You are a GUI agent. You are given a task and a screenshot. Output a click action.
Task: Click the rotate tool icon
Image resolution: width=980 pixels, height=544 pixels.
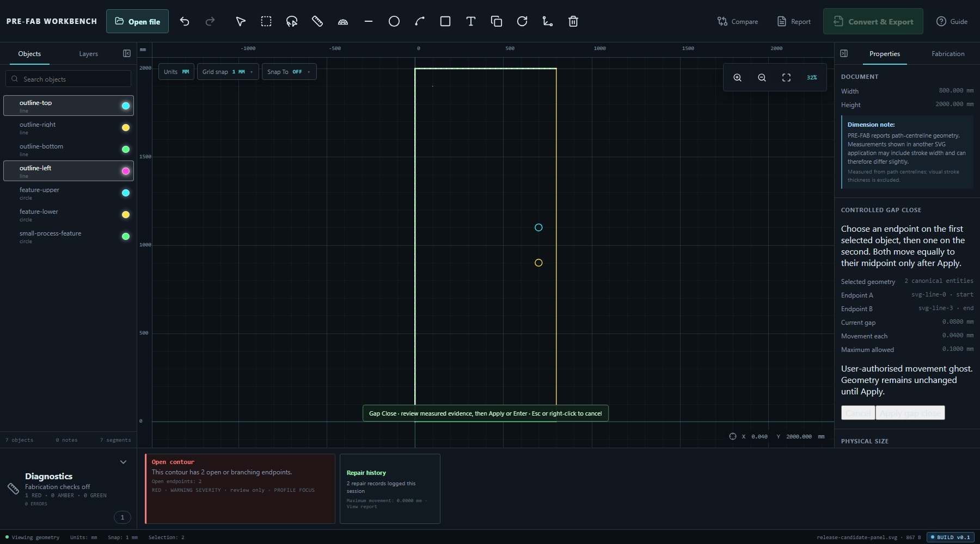[522, 21]
